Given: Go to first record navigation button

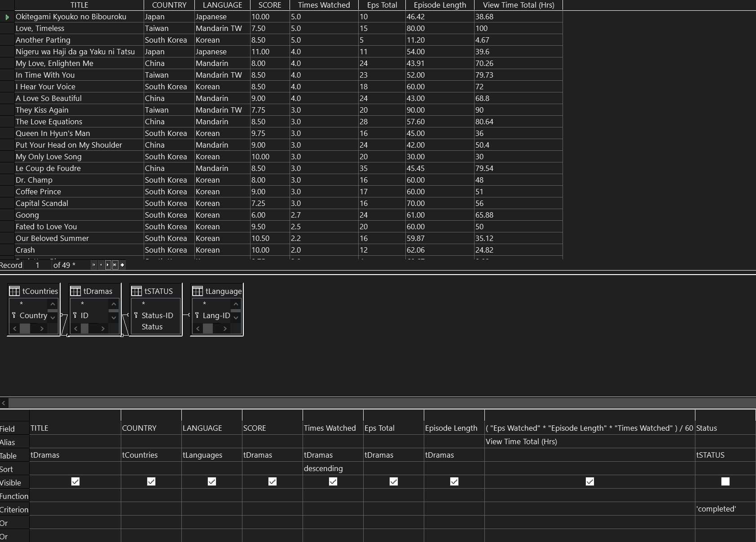Looking at the screenshot, I should [x=93, y=265].
